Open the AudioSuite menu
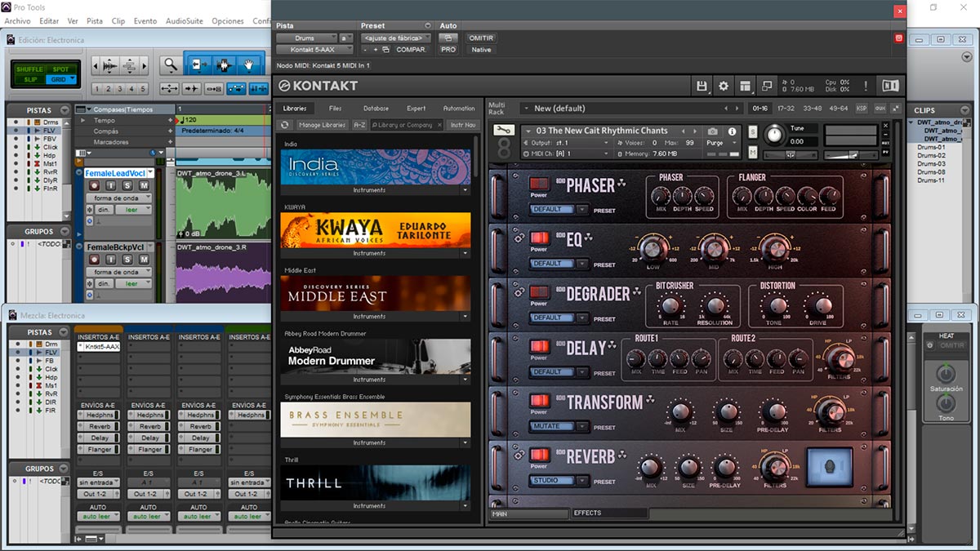Viewport: 980px width, 551px height. (185, 20)
